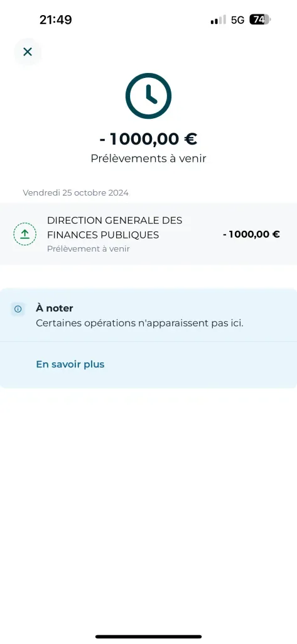Tap the Certaines opérations n'apparaissent pas ici text
Image resolution: width=297 pixels, height=644 pixels.
[x=139, y=323]
